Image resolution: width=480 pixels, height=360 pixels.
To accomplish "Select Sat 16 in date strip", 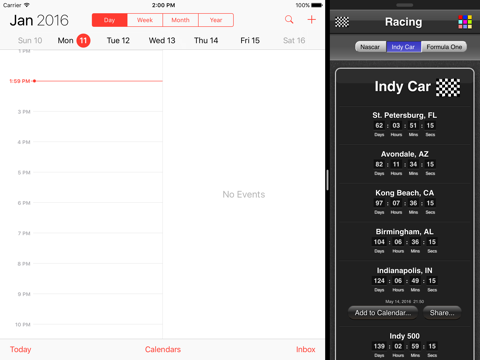I will (294, 41).
